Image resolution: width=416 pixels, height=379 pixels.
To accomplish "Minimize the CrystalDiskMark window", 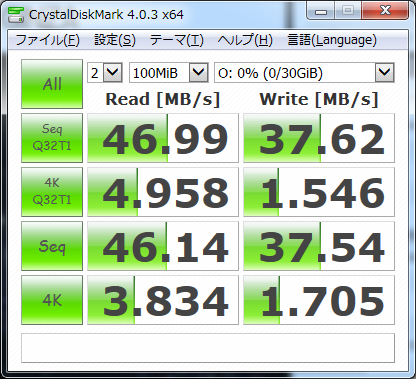I will click(x=321, y=12).
